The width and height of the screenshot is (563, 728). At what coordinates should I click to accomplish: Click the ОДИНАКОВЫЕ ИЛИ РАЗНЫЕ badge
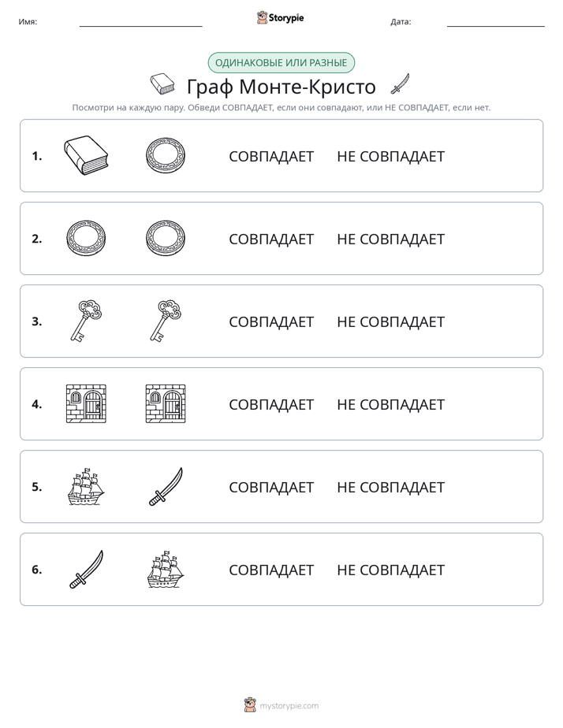(x=281, y=63)
